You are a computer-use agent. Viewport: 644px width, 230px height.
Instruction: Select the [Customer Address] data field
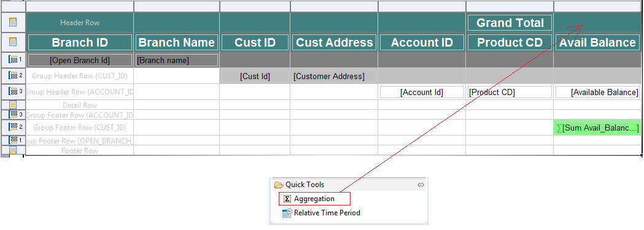point(328,76)
